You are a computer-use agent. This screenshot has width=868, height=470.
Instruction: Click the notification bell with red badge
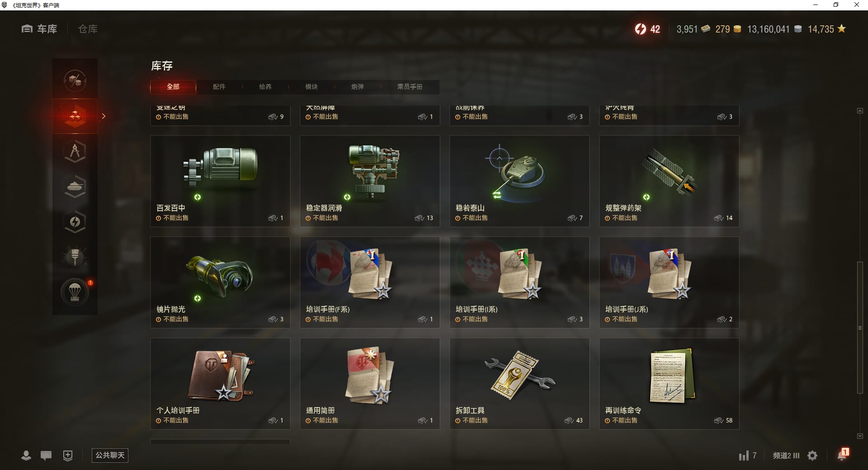point(842,455)
